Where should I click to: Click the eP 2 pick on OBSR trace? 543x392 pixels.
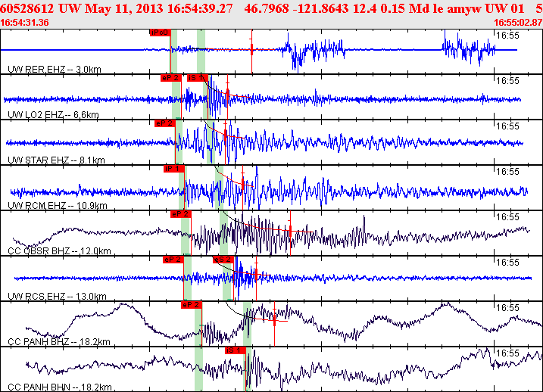coord(180,213)
